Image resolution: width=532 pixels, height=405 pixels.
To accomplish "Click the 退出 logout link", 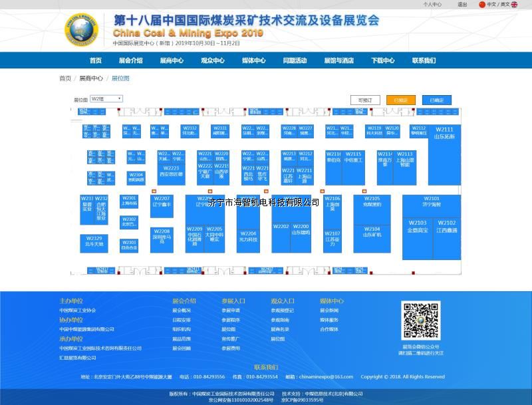I will (462, 5).
